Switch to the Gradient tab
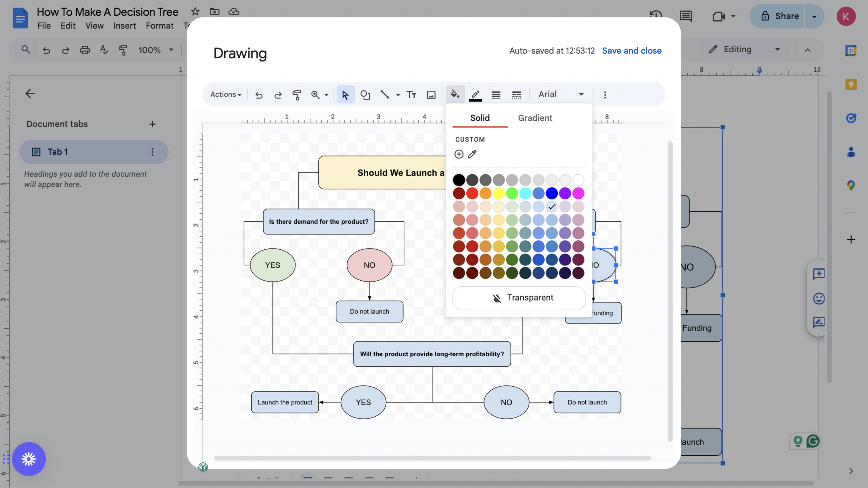The image size is (868, 488). point(534,118)
